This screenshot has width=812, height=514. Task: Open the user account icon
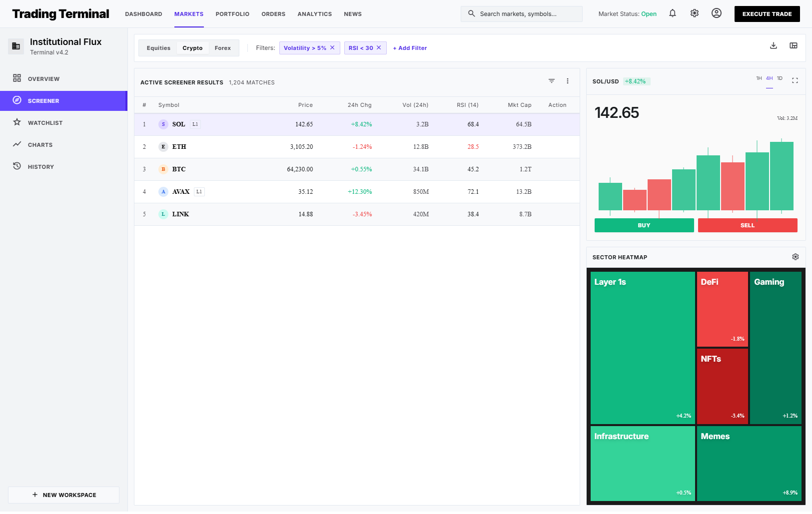coord(717,13)
